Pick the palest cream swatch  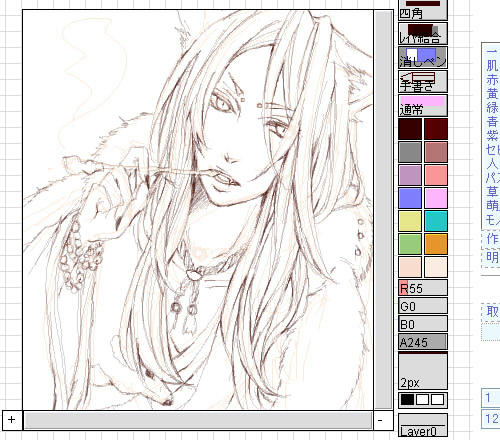pos(436,267)
